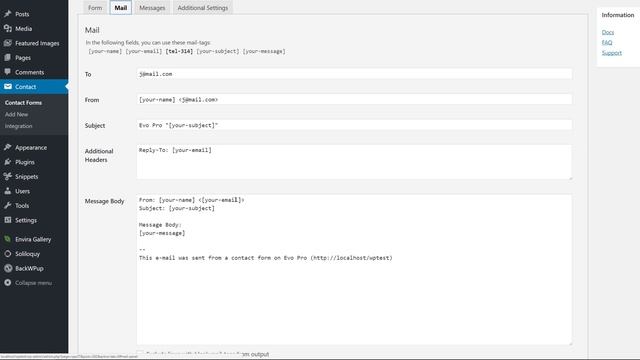The height and width of the screenshot is (360, 640).
Task: Click the Pages icon in sidebar
Action: [8, 58]
